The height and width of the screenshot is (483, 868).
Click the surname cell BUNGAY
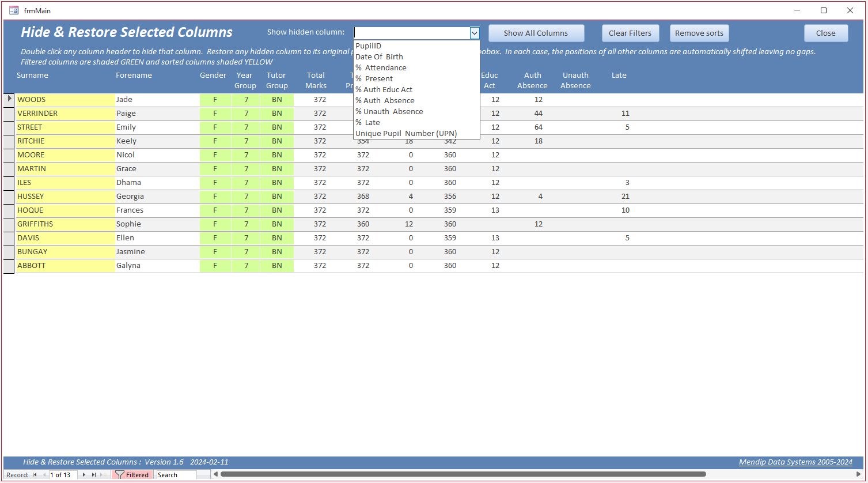coord(65,252)
